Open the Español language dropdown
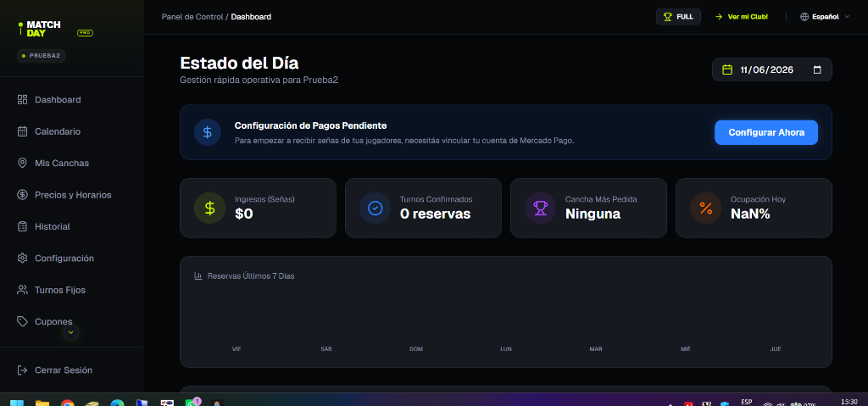Viewport: 868px width, 406px height. 824,17
